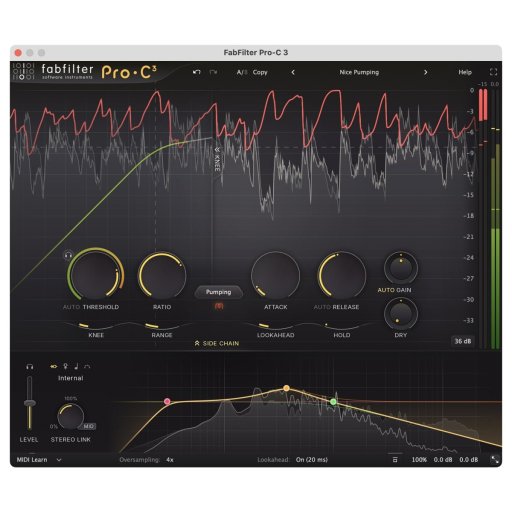The image size is (512, 512).
Task: Adjust the Range slider
Action: 162,326
